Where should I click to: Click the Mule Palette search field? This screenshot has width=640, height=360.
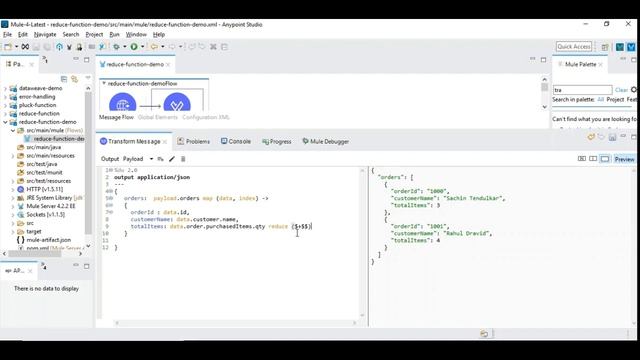pyautogui.click(x=582, y=90)
